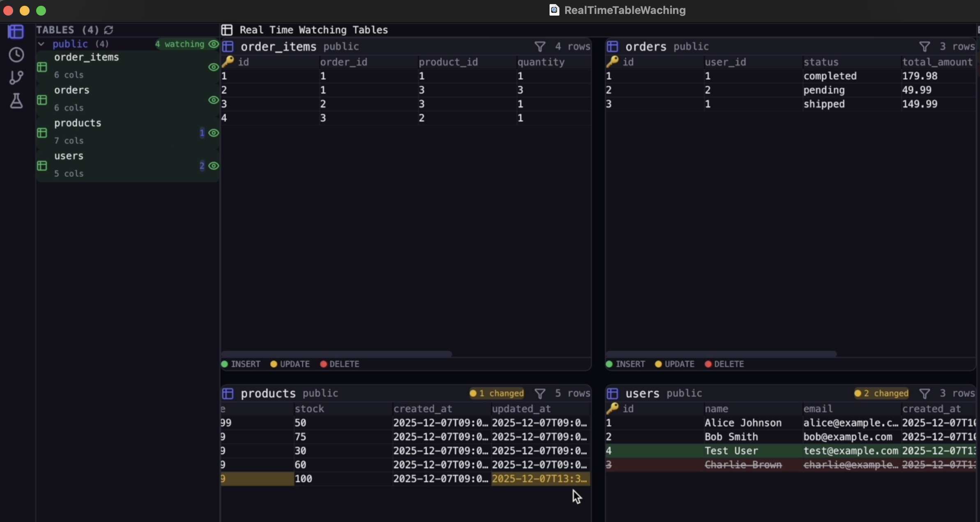Click the order_items horizontal scrollbar
Viewport: 980px width, 522px height.
coord(336,354)
